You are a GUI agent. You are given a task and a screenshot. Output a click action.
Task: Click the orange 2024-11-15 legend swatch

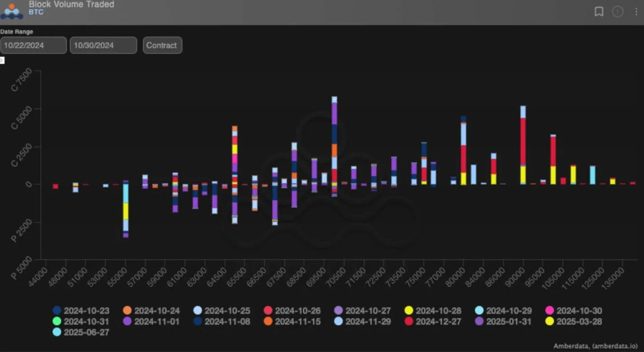point(268,321)
